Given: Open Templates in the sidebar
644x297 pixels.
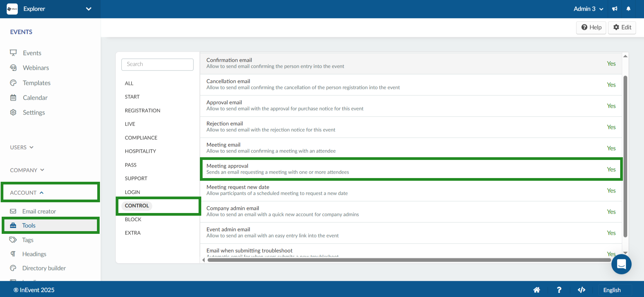Looking at the screenshot, I should pyautogui.click(x=37, y=83).
